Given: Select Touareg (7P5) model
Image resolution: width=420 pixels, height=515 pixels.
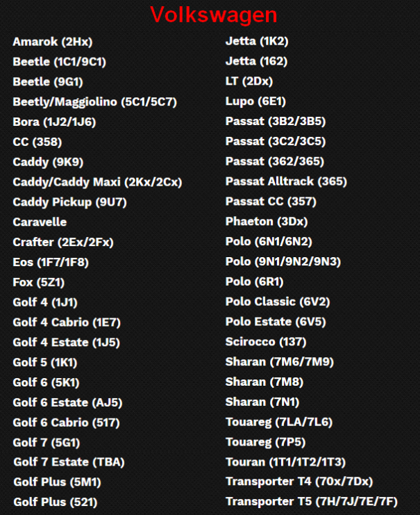Looking at the screenshot, I should pos(265,442).
